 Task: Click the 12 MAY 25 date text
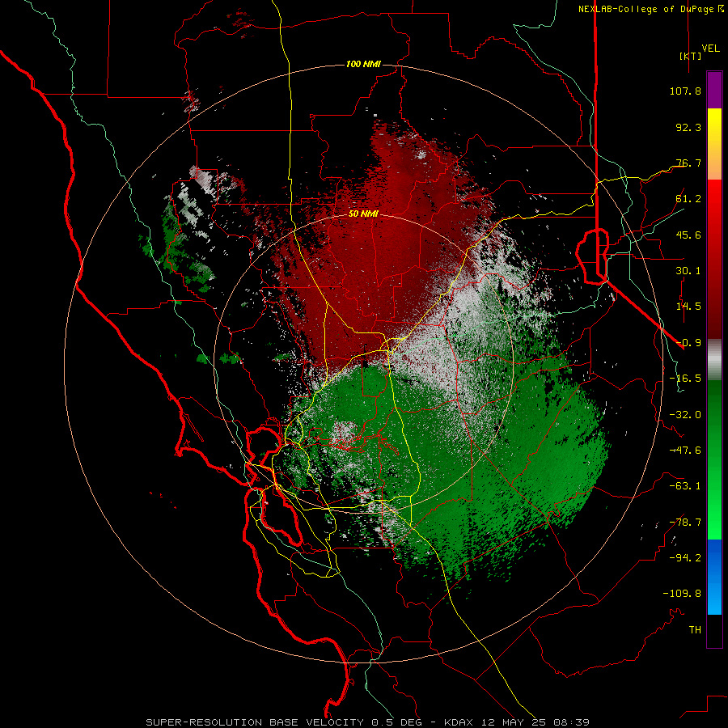[512, 722]
